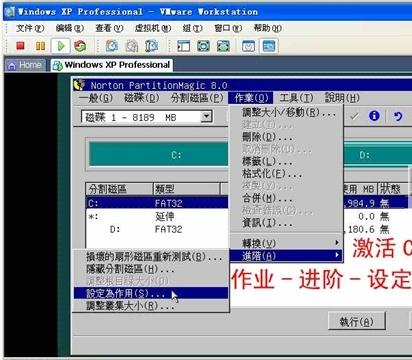Click the blue undo arrow icon
This screenshot has width=412, height=360.
click(398, 116)
